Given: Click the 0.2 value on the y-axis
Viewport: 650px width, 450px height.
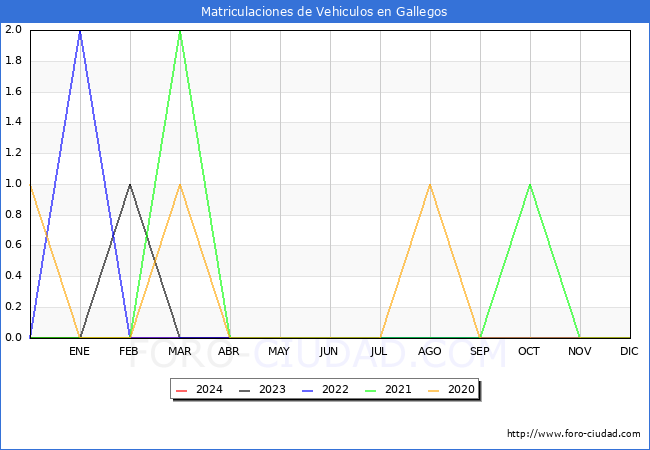Looking at the screenshot, I should pos(13,307).
